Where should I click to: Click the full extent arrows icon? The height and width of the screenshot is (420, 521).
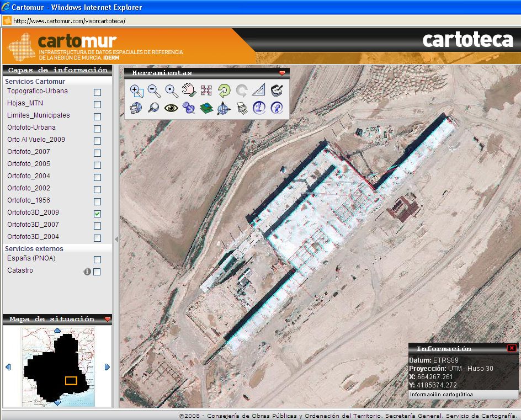pos(206,91)
